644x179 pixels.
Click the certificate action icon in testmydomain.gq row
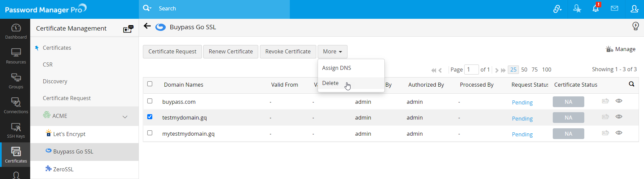click(605, 117)
